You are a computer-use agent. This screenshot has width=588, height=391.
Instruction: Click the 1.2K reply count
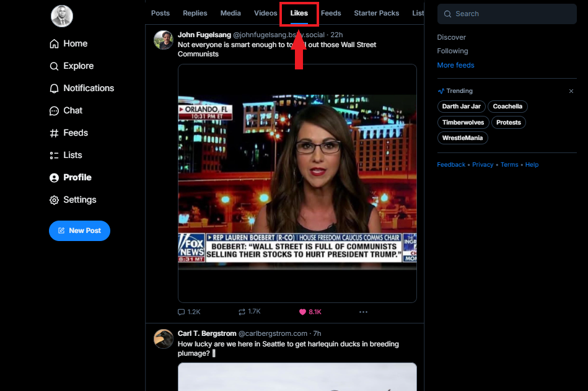194,312
